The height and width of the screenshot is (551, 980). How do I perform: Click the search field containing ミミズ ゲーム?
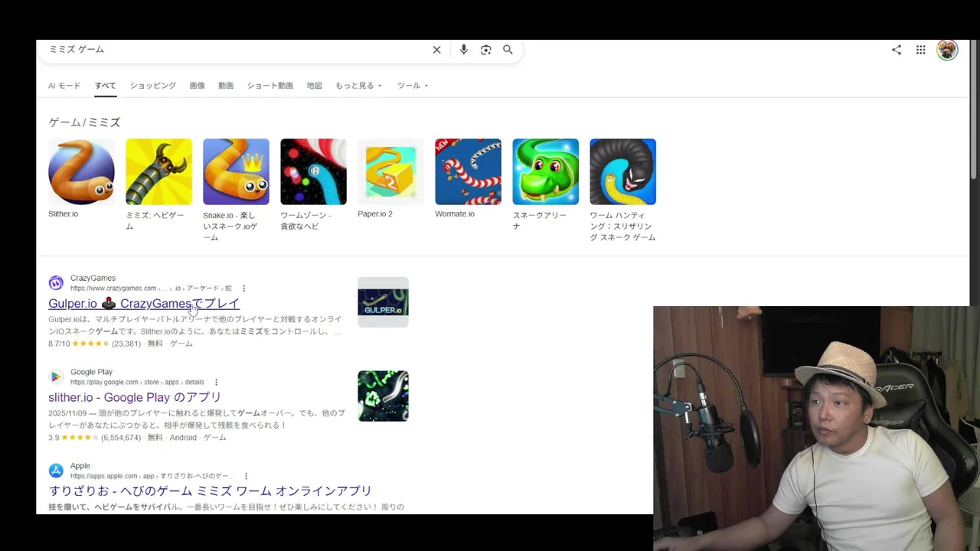[237, 50]
